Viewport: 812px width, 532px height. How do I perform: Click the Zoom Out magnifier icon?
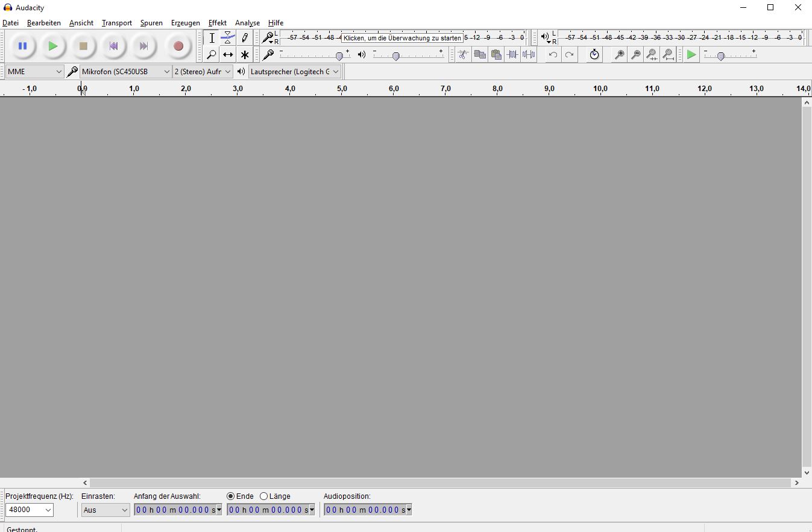coord(635,55)
